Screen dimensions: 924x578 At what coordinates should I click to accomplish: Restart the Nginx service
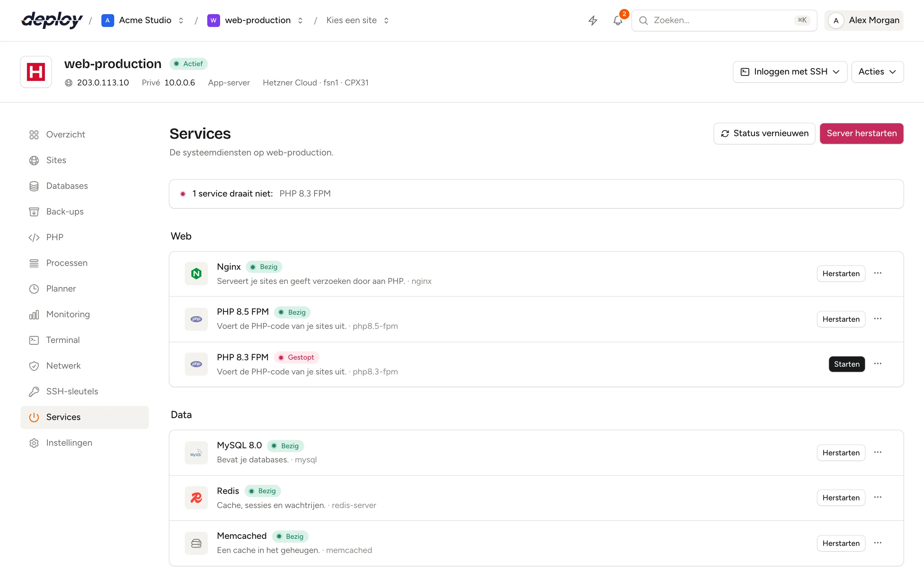click(841, 274)
